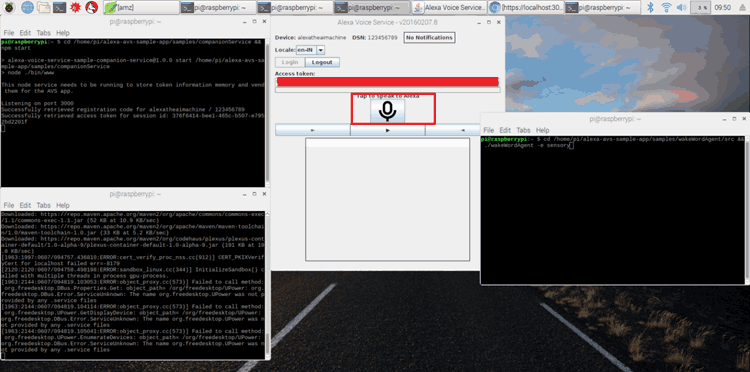Open the volume speaker tray icon
Image resolution: width=750 pixels, height=372 pixels.
(682, 7)
